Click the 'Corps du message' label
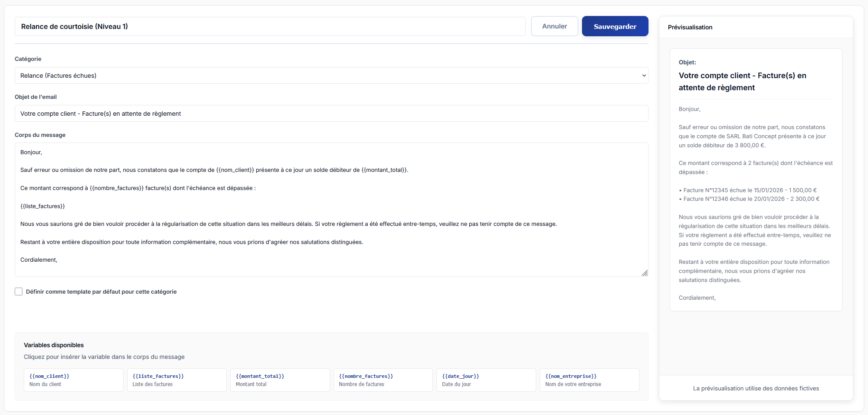This screenshot has width=868, height=415. click(x=40, y=135)
